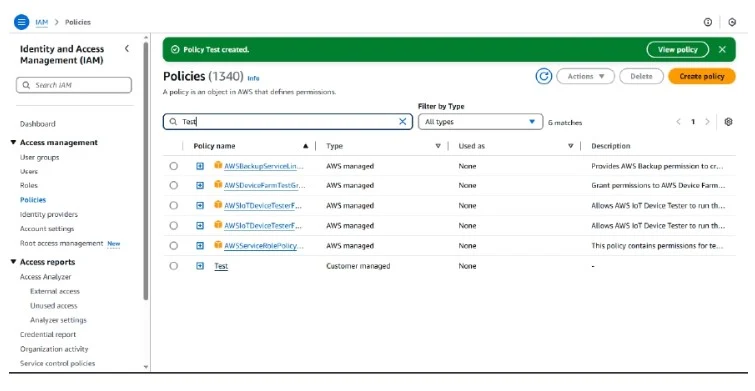Click the 6 matches text
Viewport: 755px width, 391px height.
coord(565,123)
